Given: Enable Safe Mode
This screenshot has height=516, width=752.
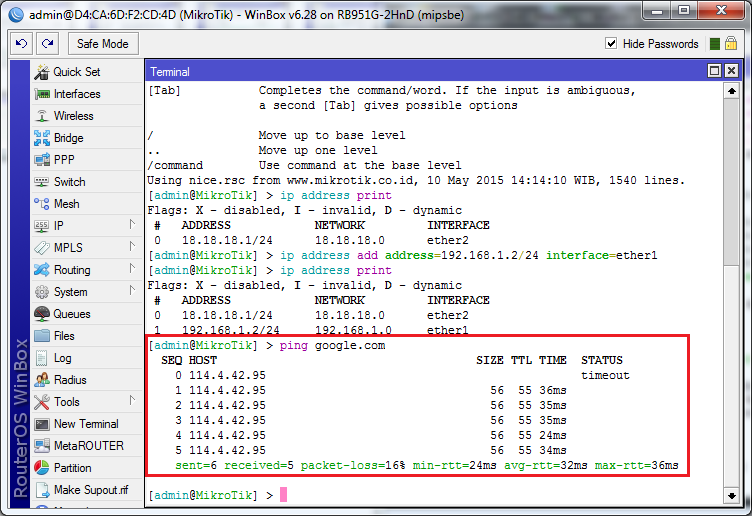Looking at the screenshot, I should [103, 44].
